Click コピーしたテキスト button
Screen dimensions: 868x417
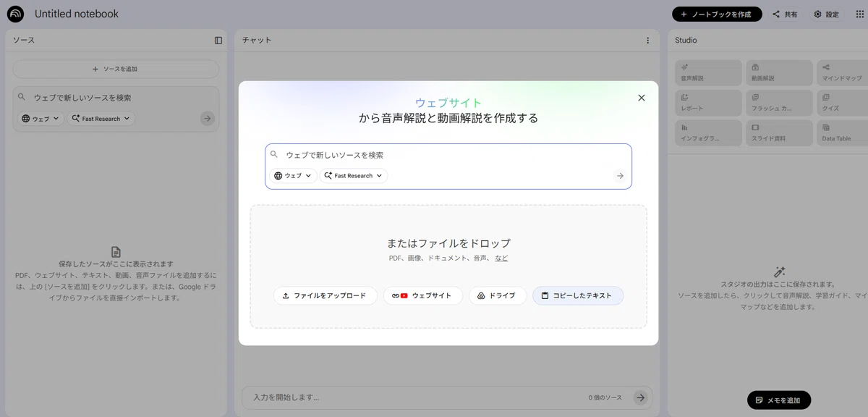tap(578, 295)
